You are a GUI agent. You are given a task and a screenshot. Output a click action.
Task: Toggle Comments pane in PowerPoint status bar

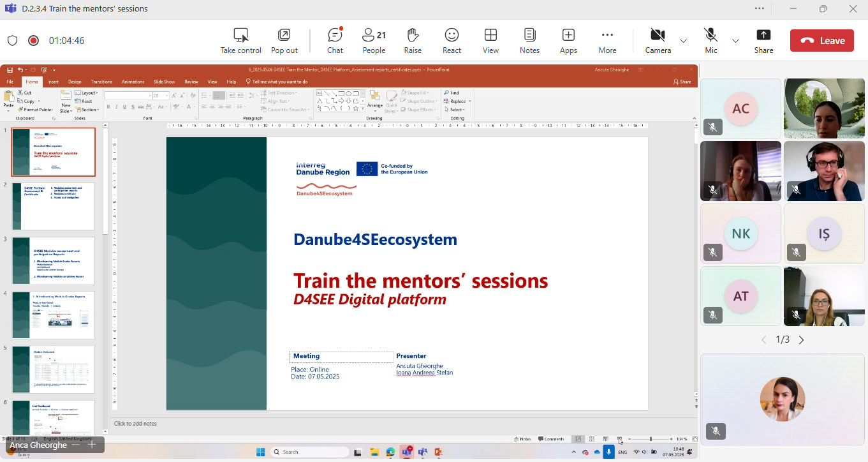(552, 439)
